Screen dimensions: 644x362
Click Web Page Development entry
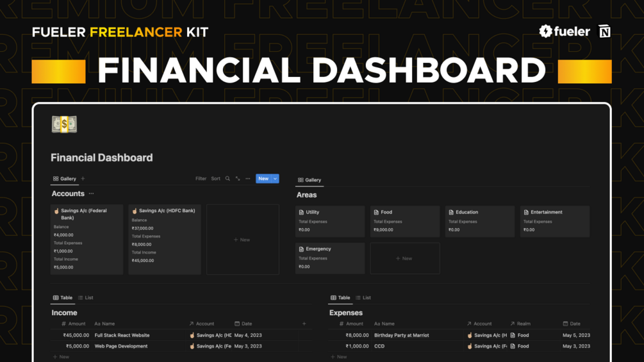point(120,346)
